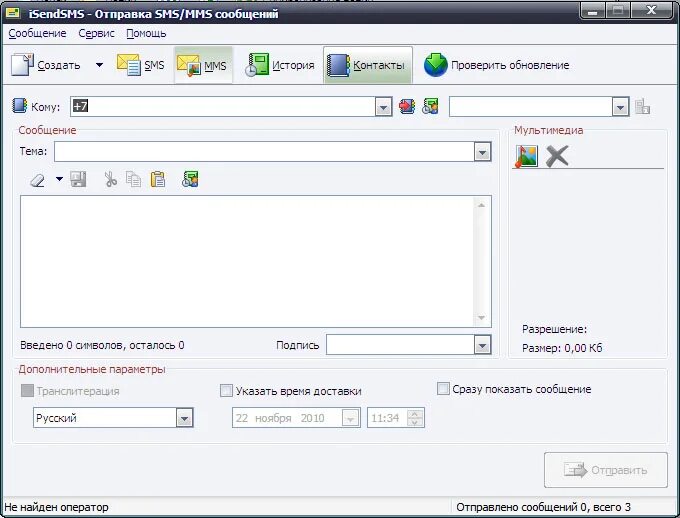Open the Контакты toolbar button
Image resolution: width=680 pixels, height=518 pixels.
(x=367, y=65)
